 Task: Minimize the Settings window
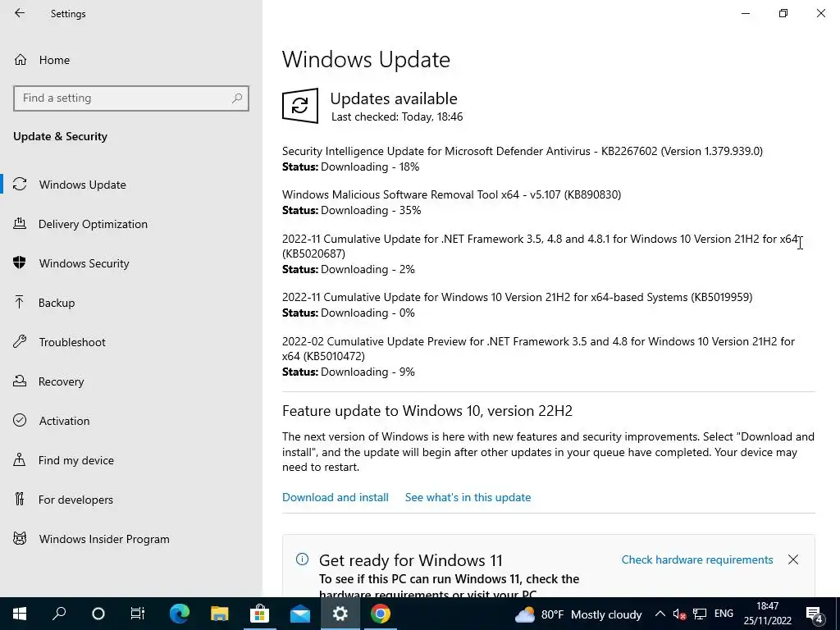746,13
